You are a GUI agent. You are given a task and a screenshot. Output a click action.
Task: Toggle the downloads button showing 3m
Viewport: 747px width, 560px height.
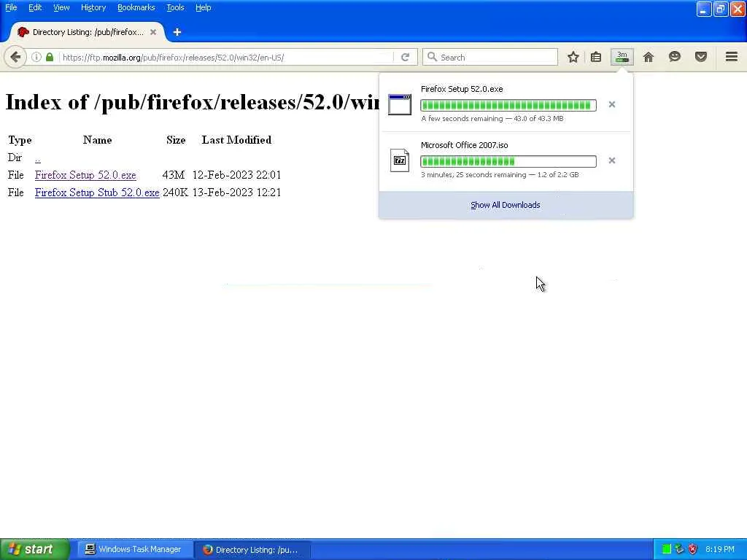click(x=622, y=57)
